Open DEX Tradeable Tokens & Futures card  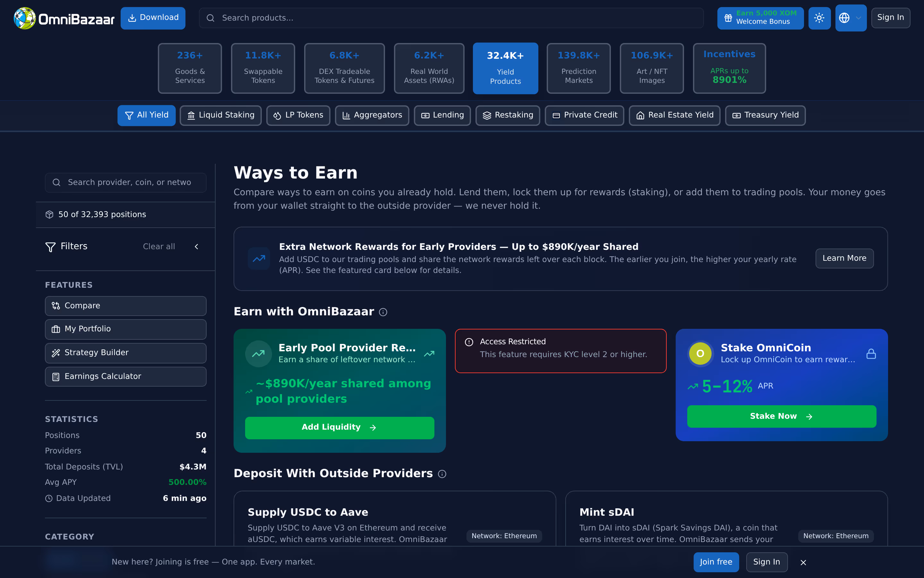tap(344, 68)
